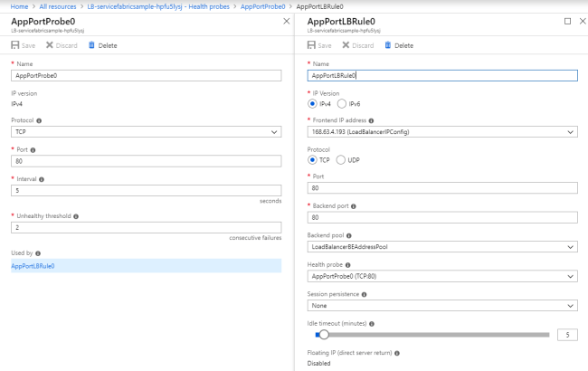Screen dimensions: 588x371
Task: Click info icon next to probe Protocol
Action: (39, 120)
